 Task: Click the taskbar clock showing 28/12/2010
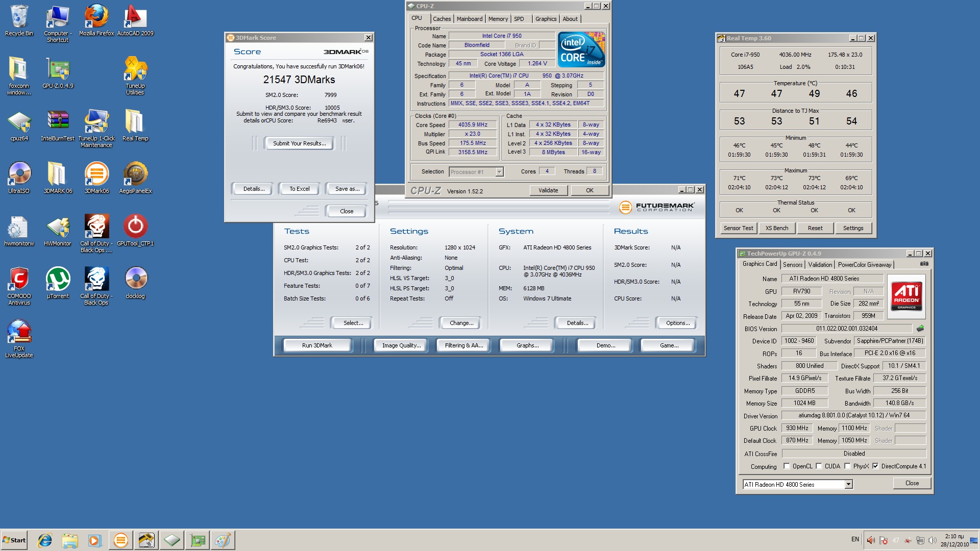click(x=954, y=540)
